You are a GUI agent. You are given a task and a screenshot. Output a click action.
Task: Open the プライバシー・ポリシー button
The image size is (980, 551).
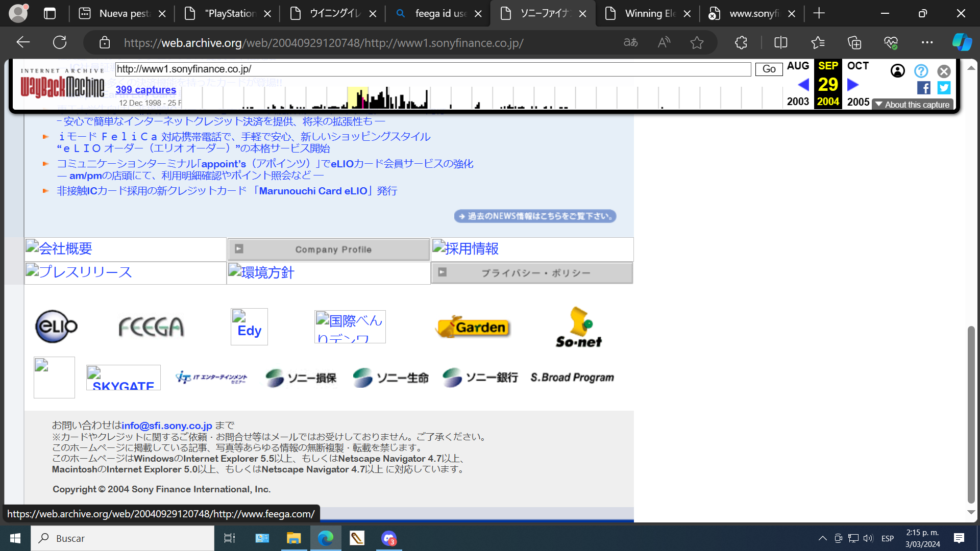coord(532,273)
